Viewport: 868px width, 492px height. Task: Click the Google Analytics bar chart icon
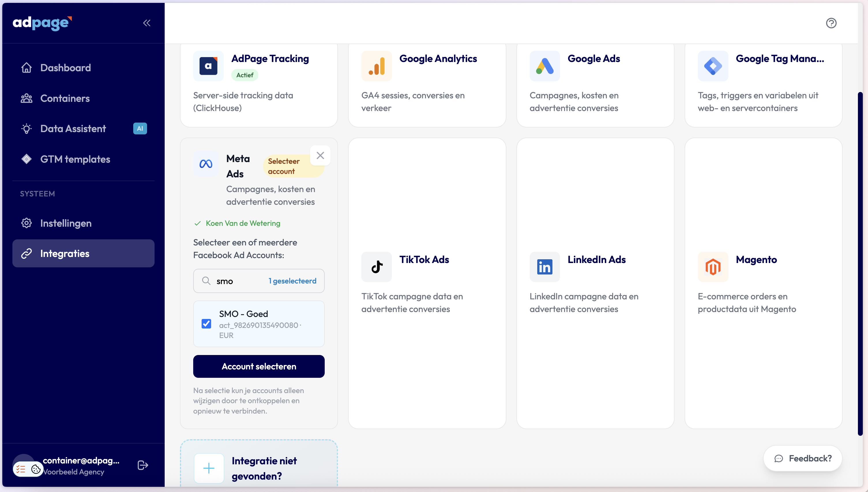pyautogui.click(x=376, y=66)
